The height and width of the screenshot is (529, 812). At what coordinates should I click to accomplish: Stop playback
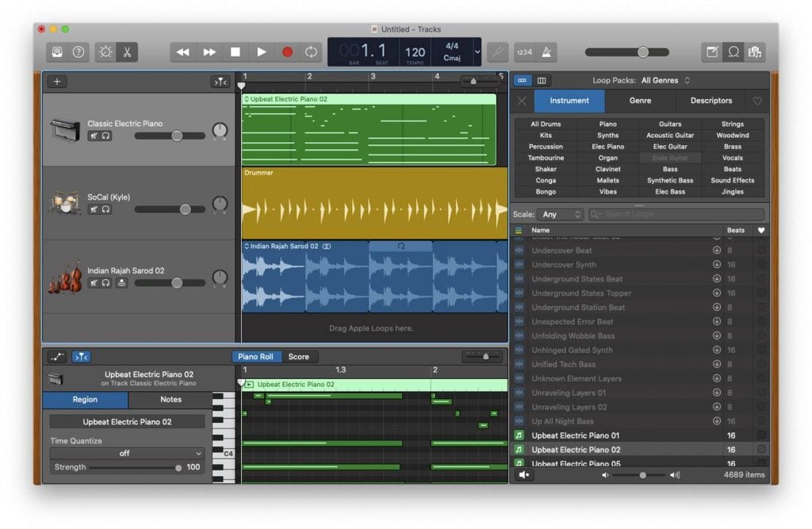(x=235, y=52)
